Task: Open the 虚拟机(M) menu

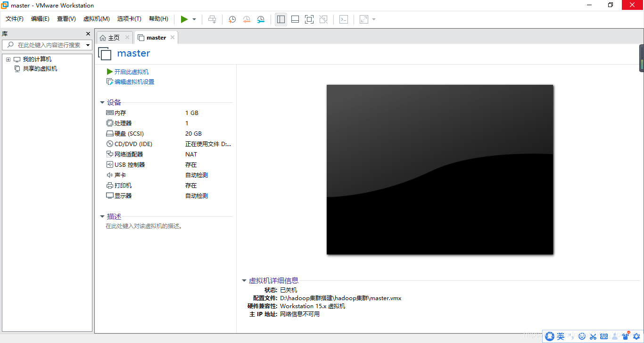Action: tap(97, 19)
